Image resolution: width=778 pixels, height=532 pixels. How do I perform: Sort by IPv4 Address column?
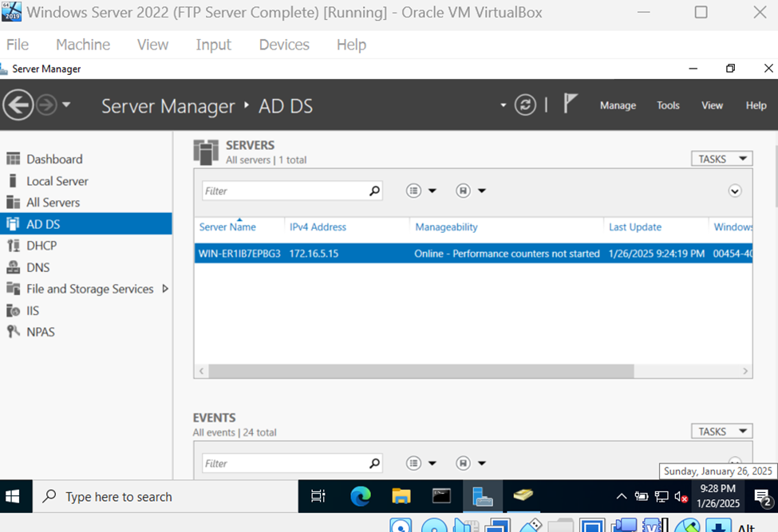pyautogui.click(x=318, y=227)
